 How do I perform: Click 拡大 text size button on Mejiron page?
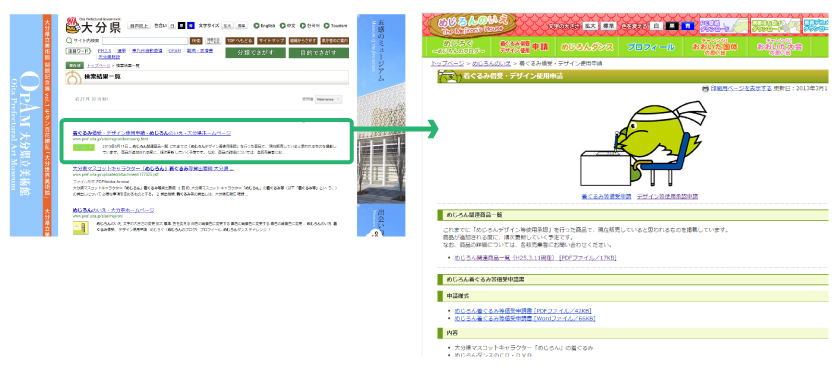pyautogui.click(x=590, y=25)
